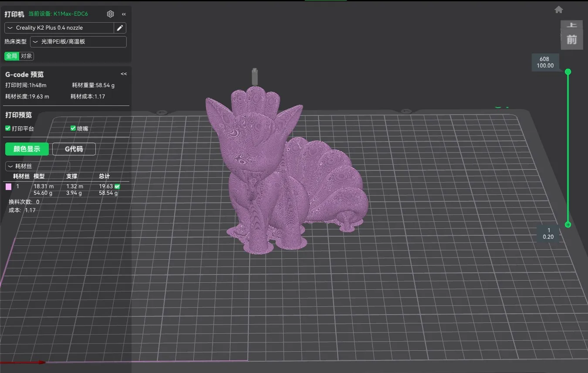Open printer settings gear icon
This screenshot has width=588, height=373.
point(110,14)
